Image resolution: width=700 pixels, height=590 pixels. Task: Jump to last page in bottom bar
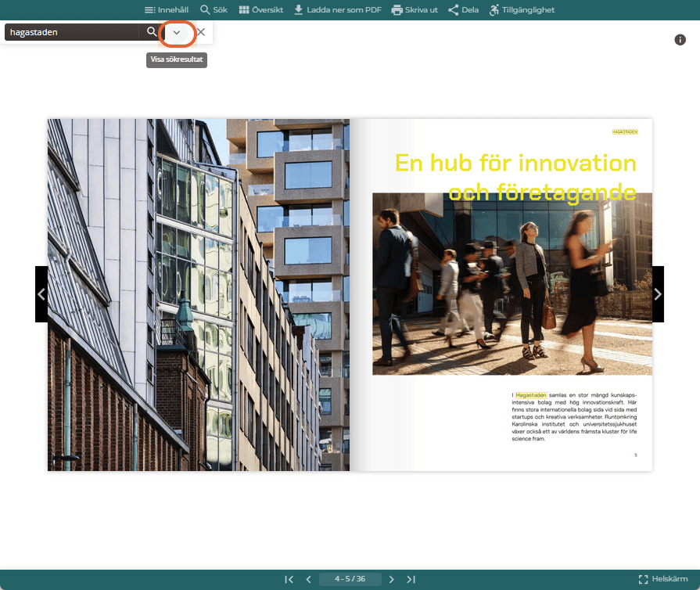tap(411, 579)
